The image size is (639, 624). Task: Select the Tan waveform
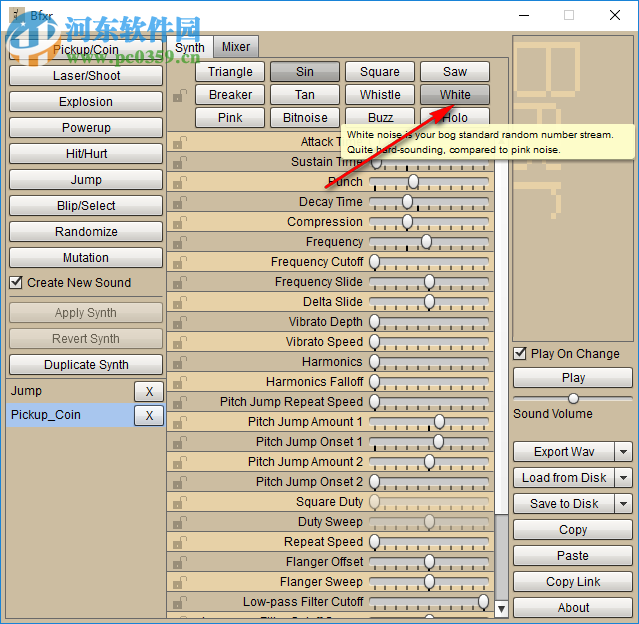click(305, 95)
